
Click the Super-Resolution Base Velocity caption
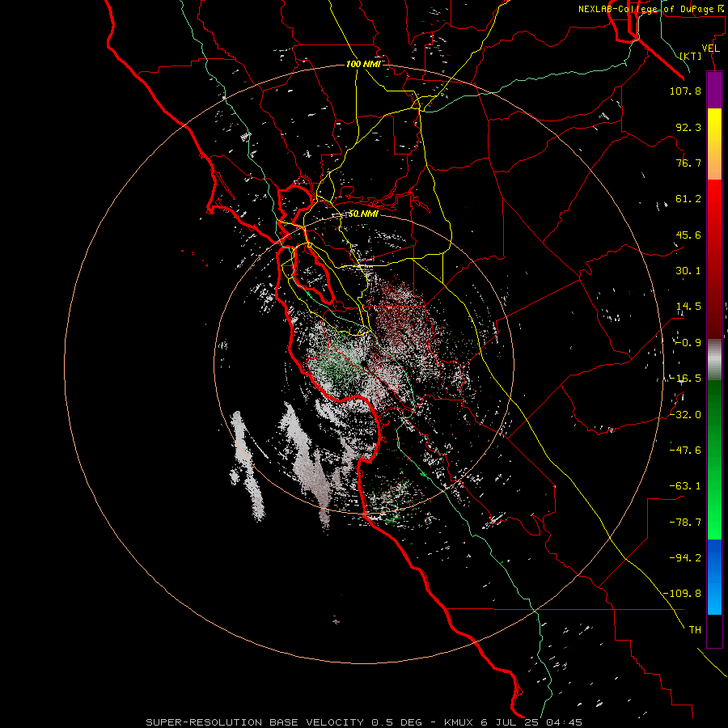[x=363, y=722]
